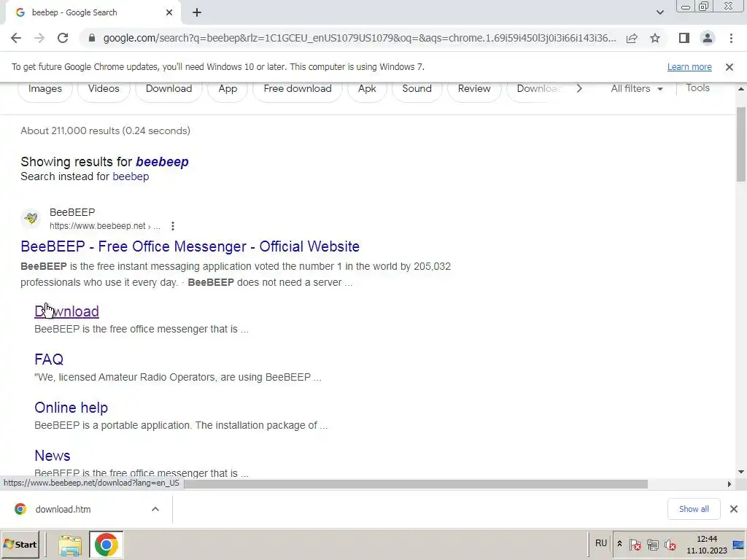Open the network tray icon

[x=653, y=545]
